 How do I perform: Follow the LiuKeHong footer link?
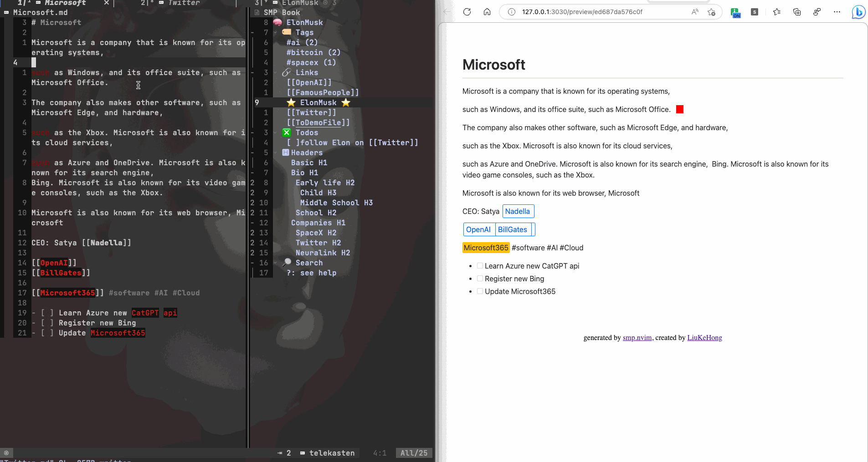coord(704,338)
